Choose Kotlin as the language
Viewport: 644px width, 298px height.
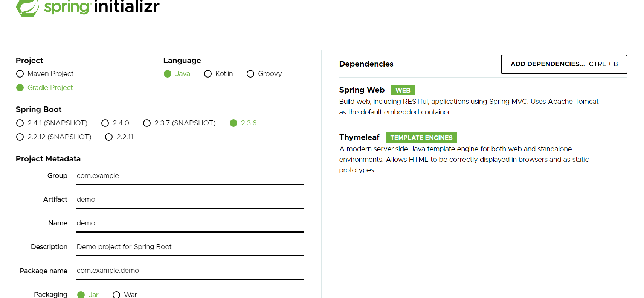click(208, 74)
